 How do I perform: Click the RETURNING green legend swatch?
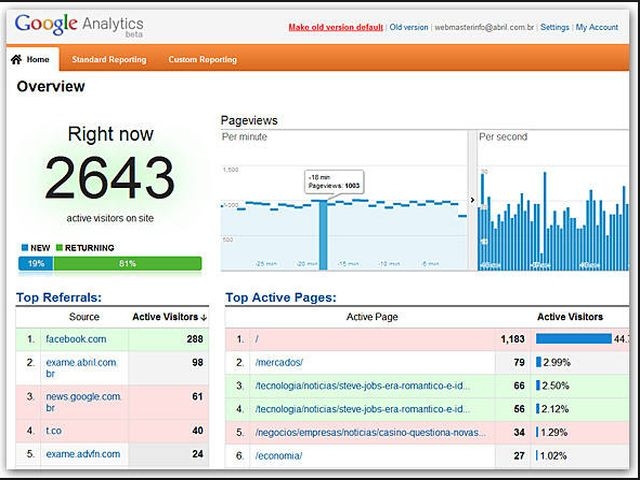pyautogui.click(x=59, y=248)
